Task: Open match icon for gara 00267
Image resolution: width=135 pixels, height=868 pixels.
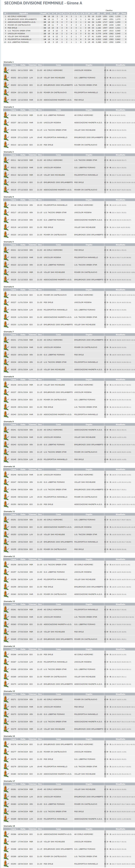Action: 6,662
